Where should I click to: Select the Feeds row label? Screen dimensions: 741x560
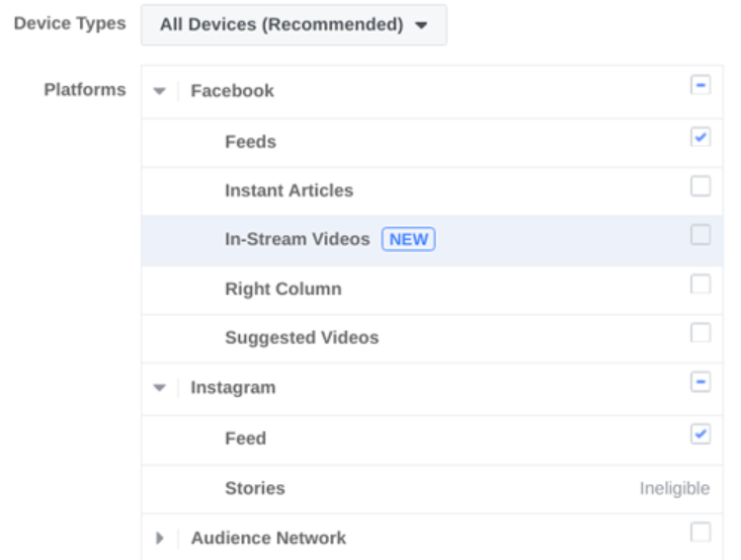[x=251, y=142]
